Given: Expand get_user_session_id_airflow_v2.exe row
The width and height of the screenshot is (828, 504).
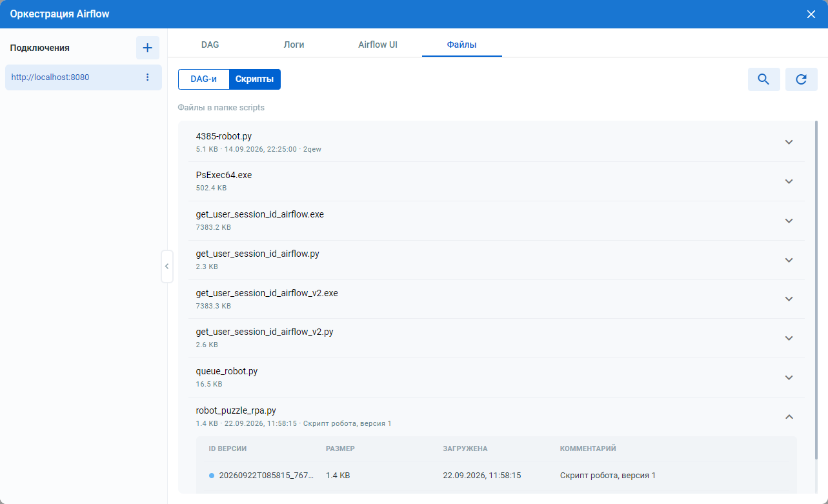Looking at the screenshot, I should click(789, 299).
